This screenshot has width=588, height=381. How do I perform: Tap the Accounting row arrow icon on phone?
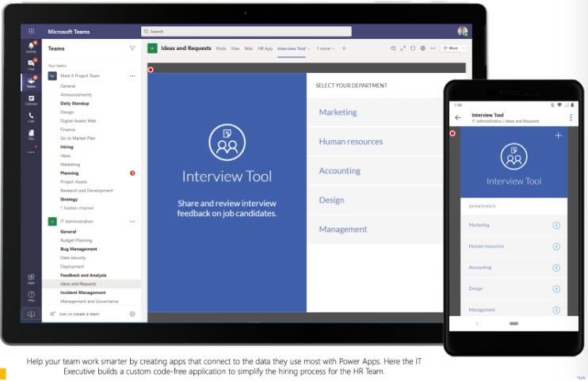(556, 268)
